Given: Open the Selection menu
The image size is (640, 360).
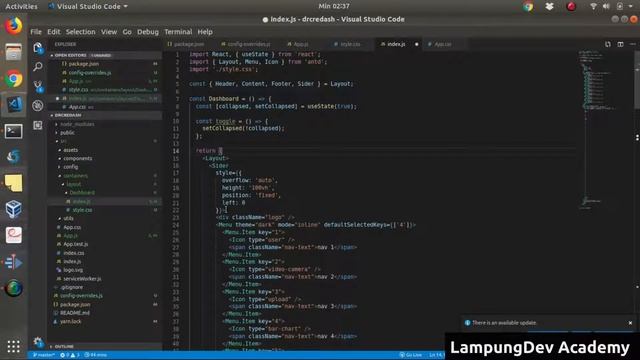Looking at the screenshot, I should click(80, 32).
